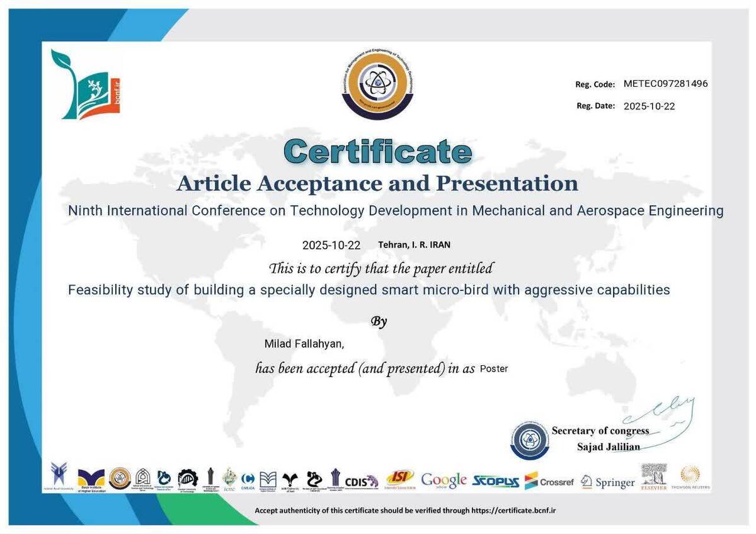Viewport: 756px width, 534px height.
Task: Click the Crossref logo
Action: [549, 482]
